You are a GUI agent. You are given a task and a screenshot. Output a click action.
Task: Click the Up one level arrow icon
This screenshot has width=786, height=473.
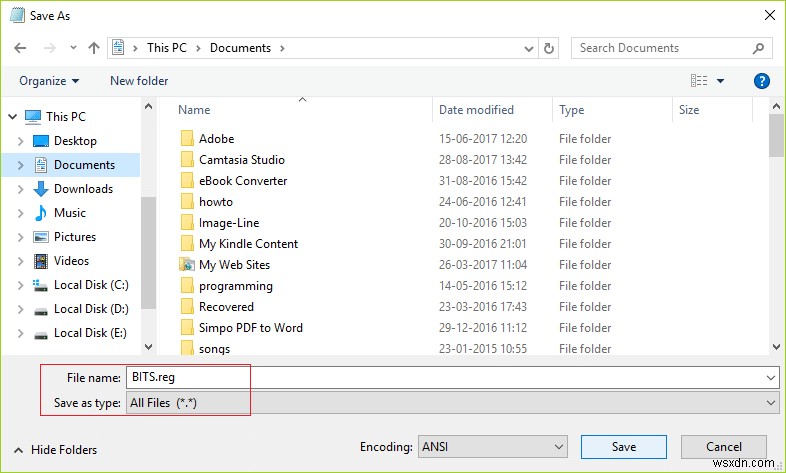pyautogui.click(x=94, y=47)
